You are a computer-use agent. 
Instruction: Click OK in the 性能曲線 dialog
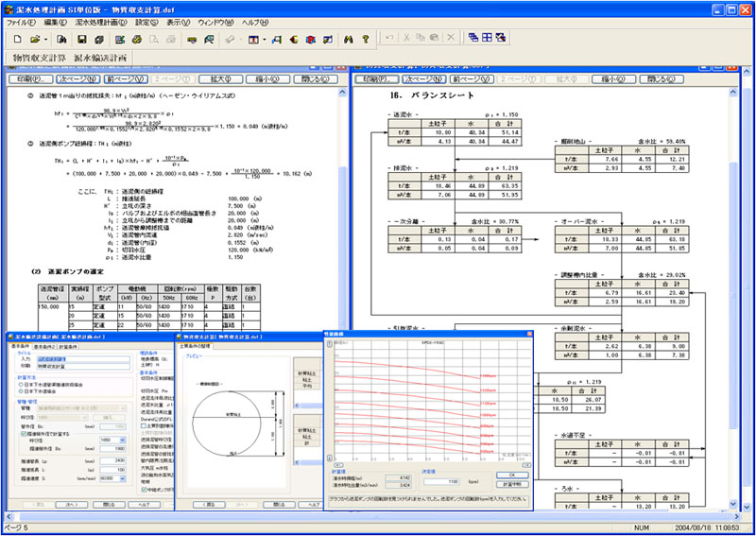512,475
